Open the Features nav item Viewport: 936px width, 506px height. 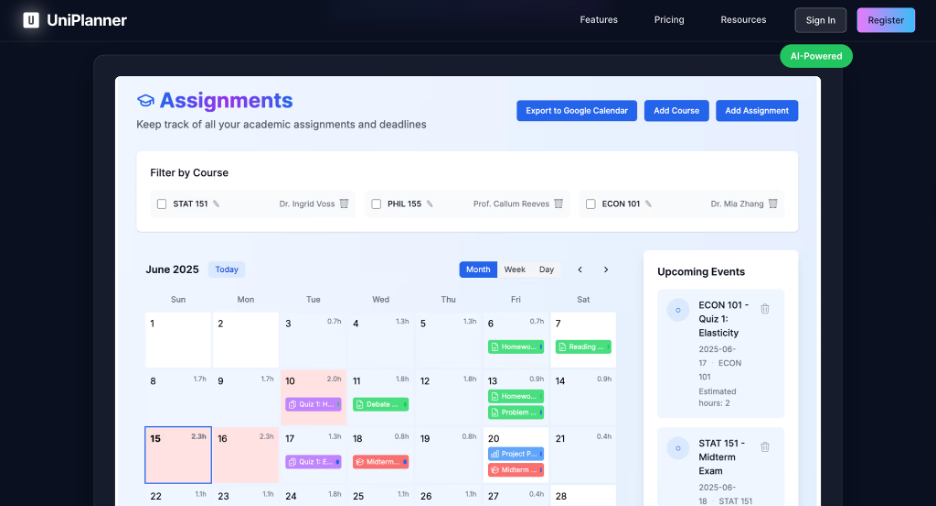[x=599, y=20]
